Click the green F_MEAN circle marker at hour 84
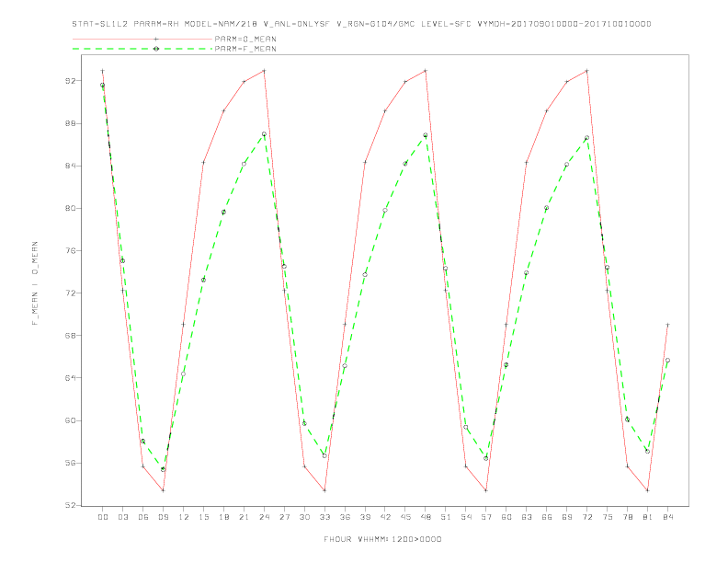 pyautogui.click(x=668, y=361)
